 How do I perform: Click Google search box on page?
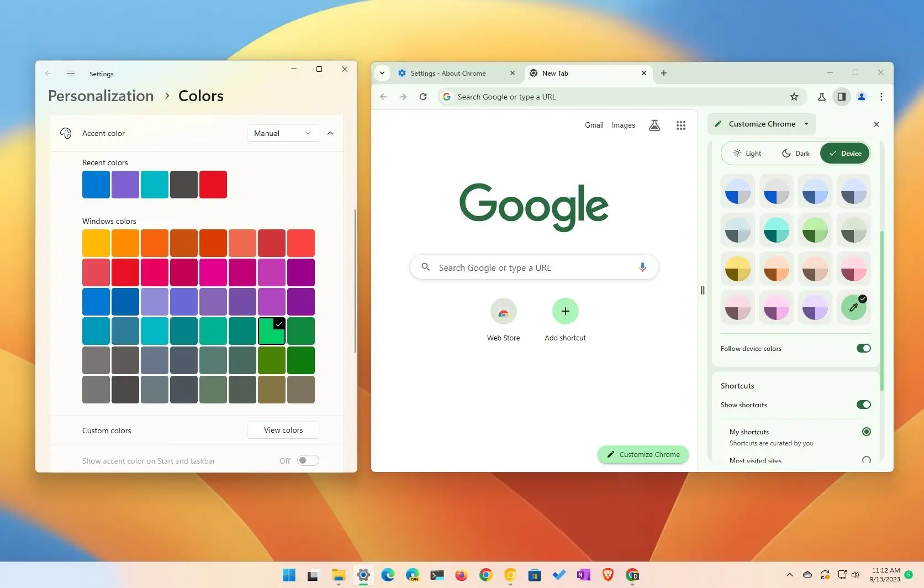[534, 267]
